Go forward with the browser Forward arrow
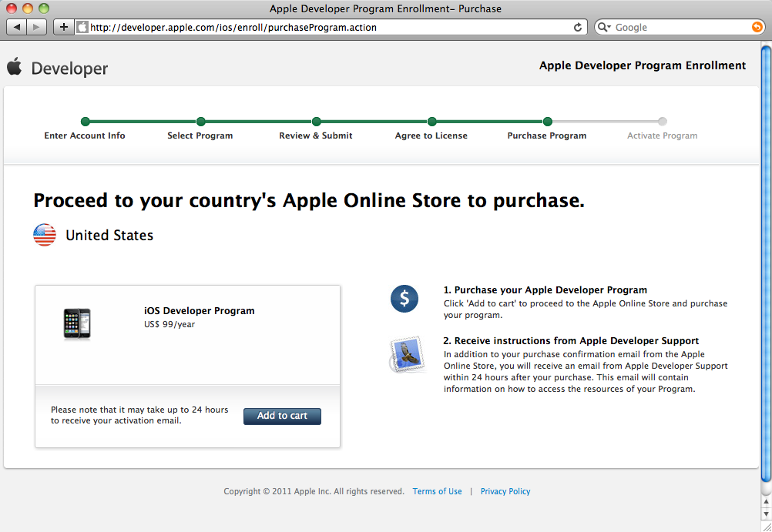 coord(37,27)
